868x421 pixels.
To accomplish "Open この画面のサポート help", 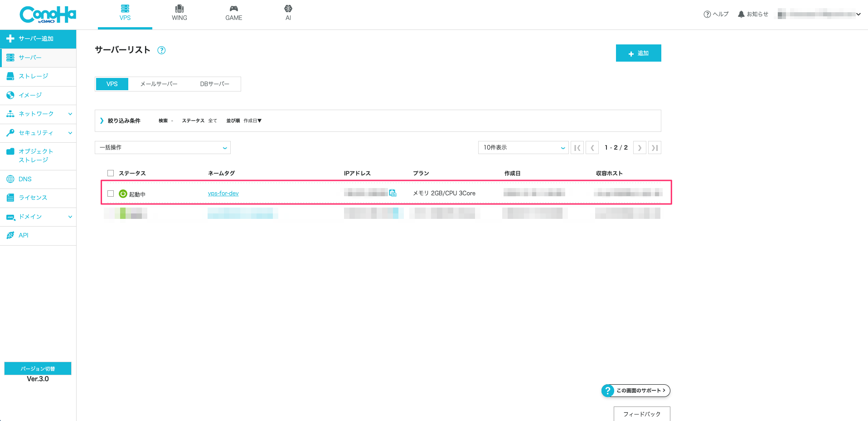I will point(635,390).
